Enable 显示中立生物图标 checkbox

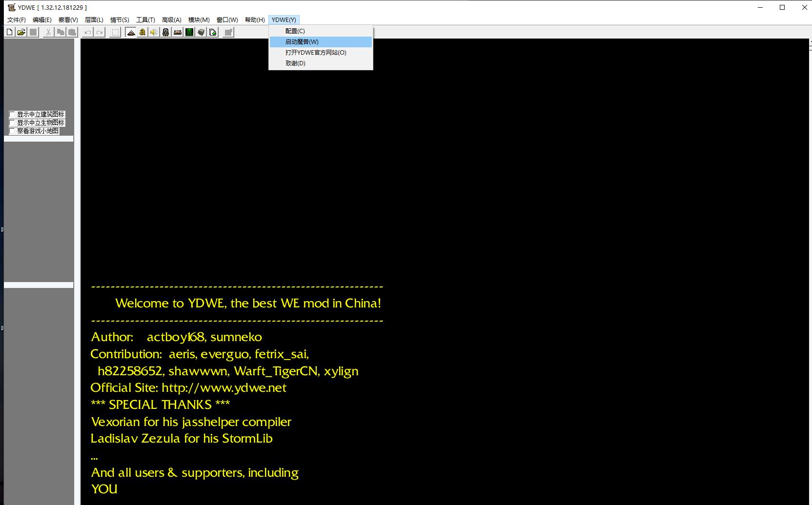(x=12, y=123)
